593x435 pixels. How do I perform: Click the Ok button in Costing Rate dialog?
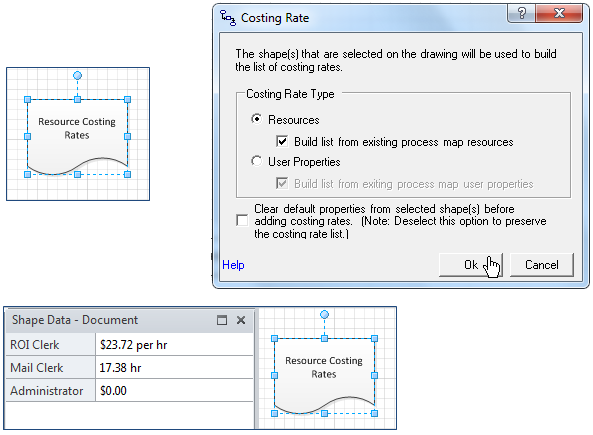(x=470, y=265)
